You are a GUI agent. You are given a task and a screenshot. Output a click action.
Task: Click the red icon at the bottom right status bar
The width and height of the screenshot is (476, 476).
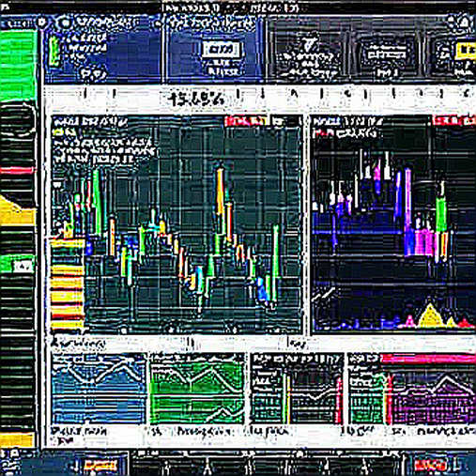(430, 466)
